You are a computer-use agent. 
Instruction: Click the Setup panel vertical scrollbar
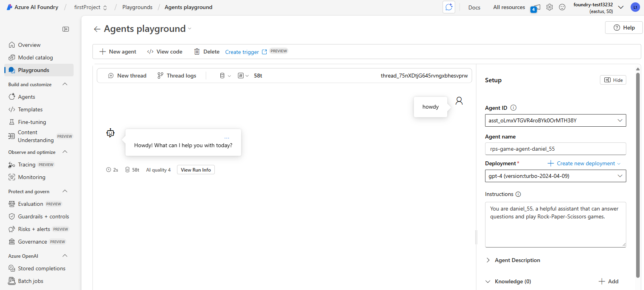tap(638, 173)
